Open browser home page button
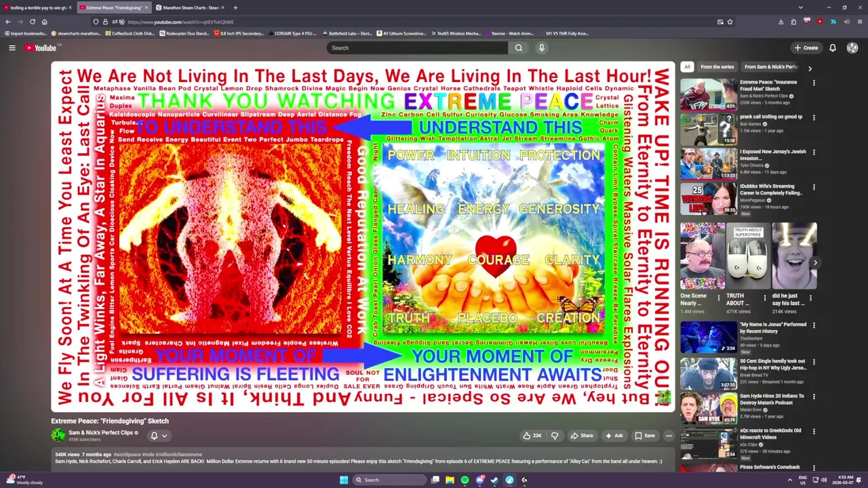The height and width of the screenshot is (488, 868). pyautogui.click(x=45, y=22)
